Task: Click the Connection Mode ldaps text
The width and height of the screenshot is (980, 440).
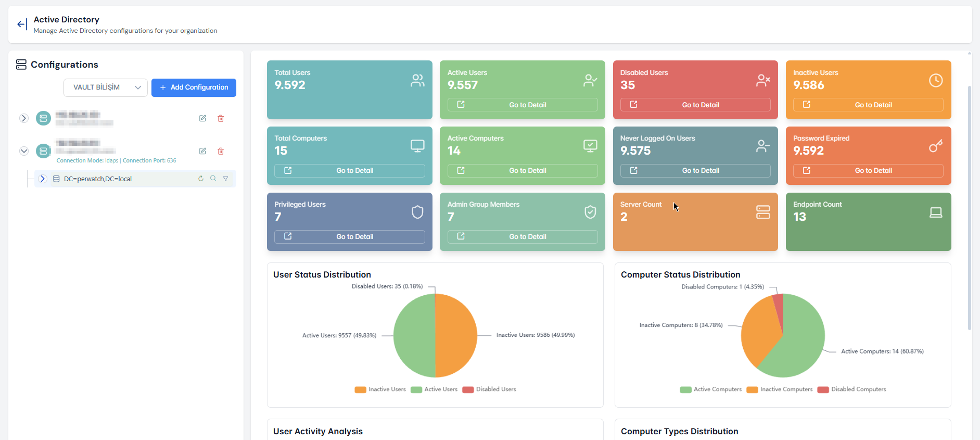Action: pyautogui.click(x=87, y=160)
